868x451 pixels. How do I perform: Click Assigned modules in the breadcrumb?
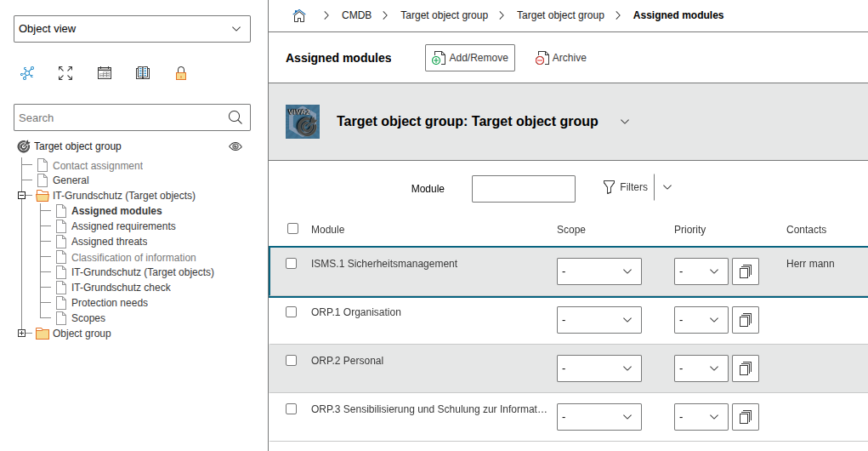point(678,15)
